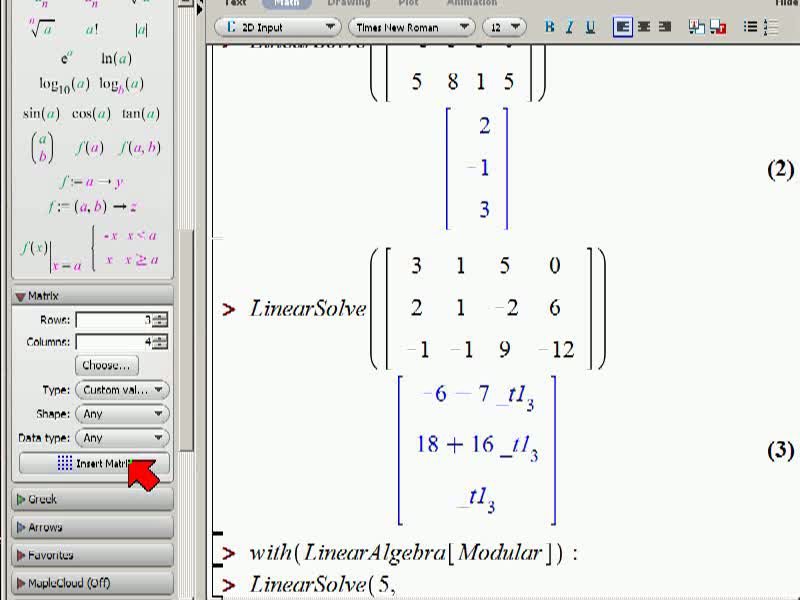
Task: Insert the nth root template
Action: [x=42, y=29]
